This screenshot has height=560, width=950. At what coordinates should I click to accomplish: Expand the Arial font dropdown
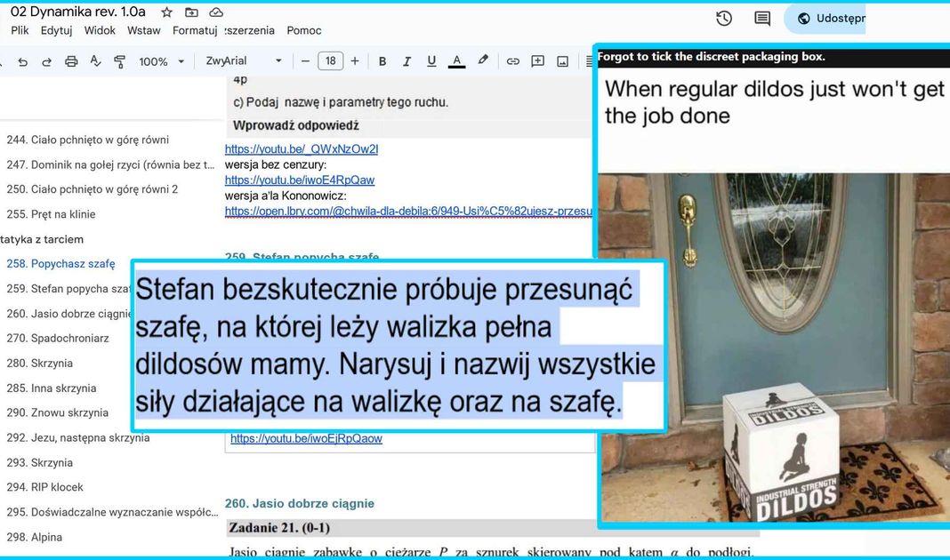(244, 61)
